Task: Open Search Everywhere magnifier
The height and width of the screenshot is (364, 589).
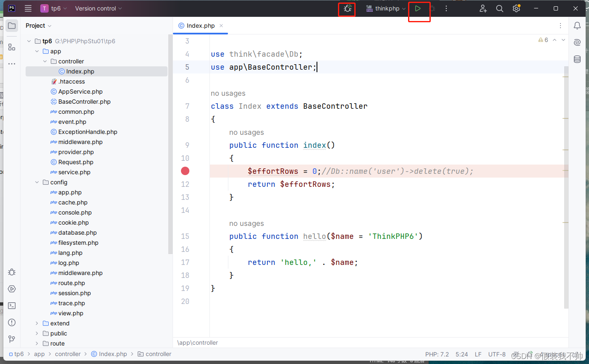Action: [x=500, y=8]
